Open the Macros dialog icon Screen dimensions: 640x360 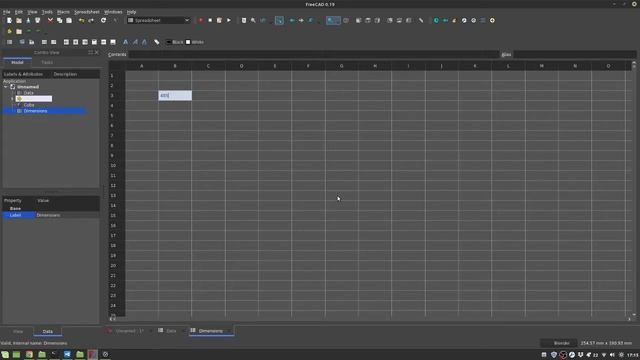click(219, 20)
